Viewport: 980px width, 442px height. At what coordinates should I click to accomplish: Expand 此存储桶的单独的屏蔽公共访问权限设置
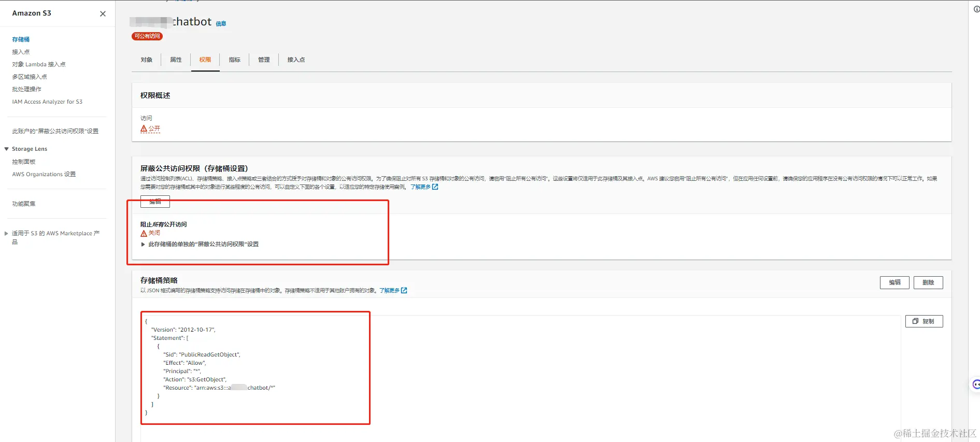click(x=143, y=245)
